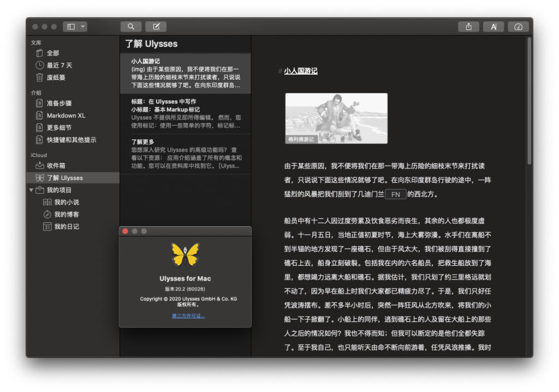Select the 全部 library icon
This screenshot has height=392, width=559.
[x=39, y=53]
